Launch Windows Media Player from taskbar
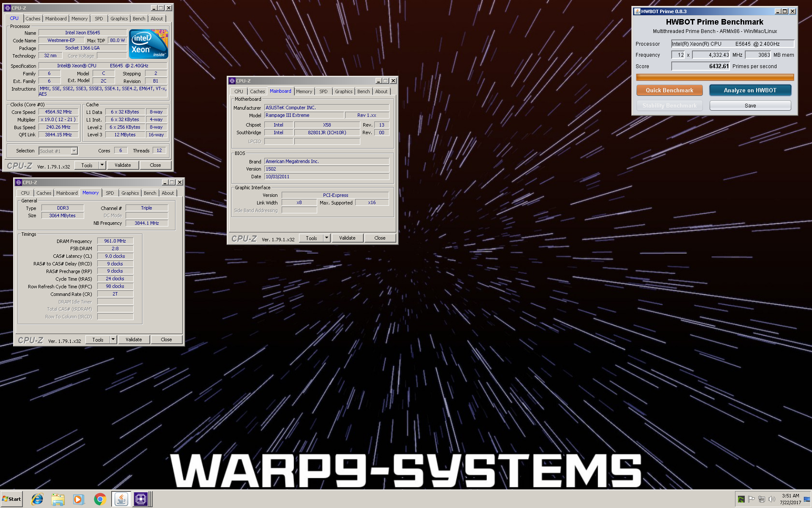This screenshot has height=508, width=812. coord(78,499)
